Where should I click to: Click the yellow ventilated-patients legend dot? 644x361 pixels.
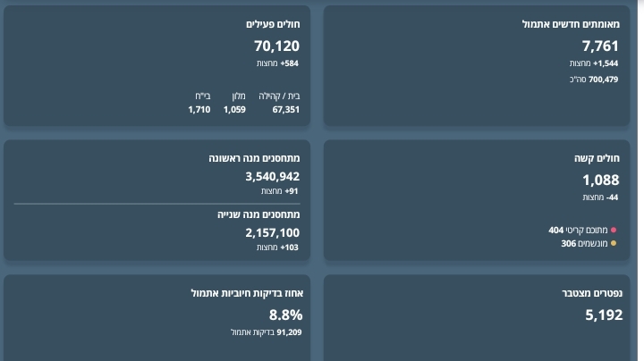[x=614, y=244]
